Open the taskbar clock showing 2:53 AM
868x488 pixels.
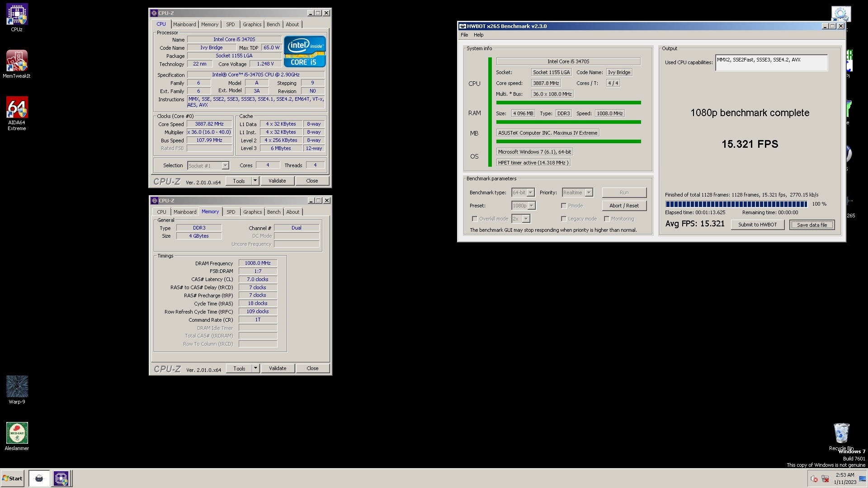(x=845, y=479)
